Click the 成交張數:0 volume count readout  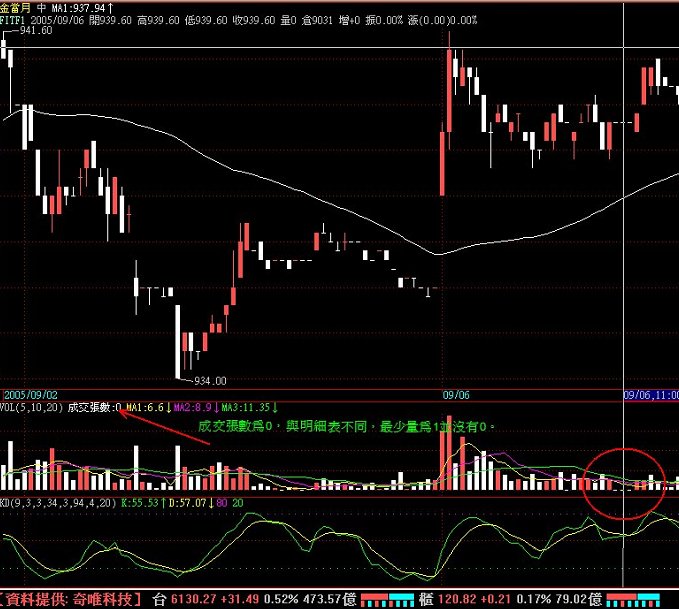(94, 407)
